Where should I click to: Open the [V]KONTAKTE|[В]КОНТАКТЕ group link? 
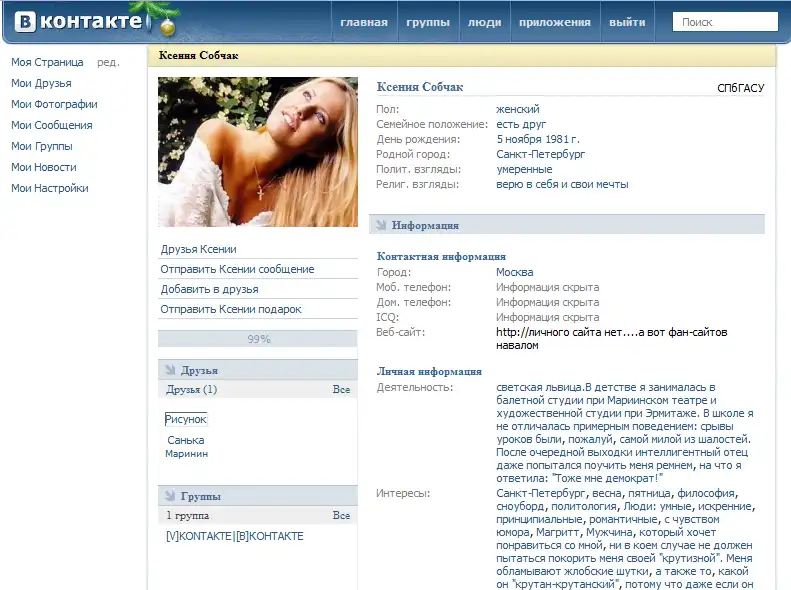[x=235, y=536]
